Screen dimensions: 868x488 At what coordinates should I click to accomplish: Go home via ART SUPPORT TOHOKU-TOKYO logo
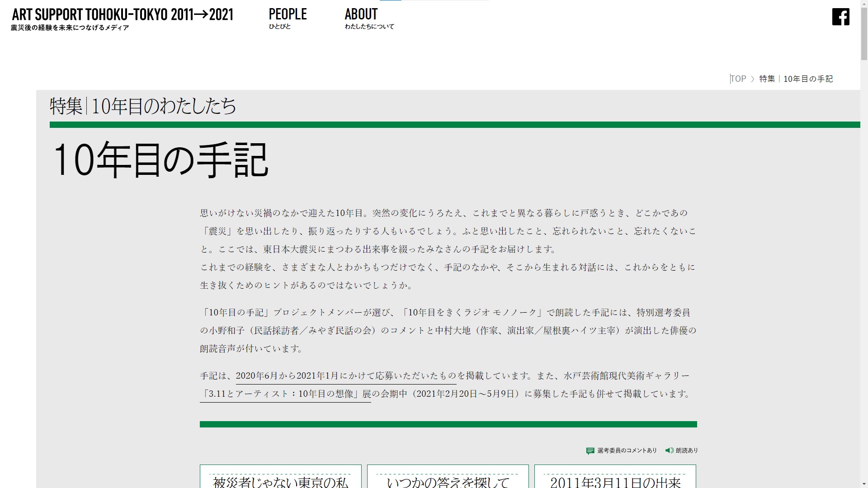(122, 15)
